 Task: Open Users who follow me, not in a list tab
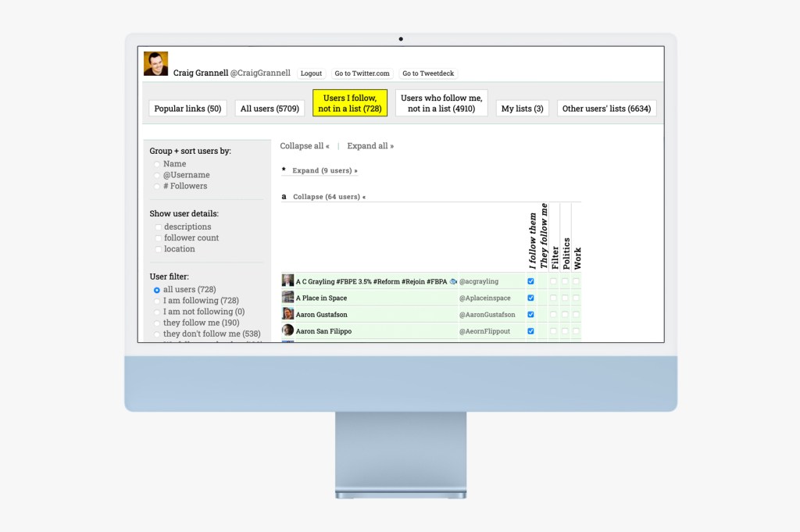tap(441, 103)
